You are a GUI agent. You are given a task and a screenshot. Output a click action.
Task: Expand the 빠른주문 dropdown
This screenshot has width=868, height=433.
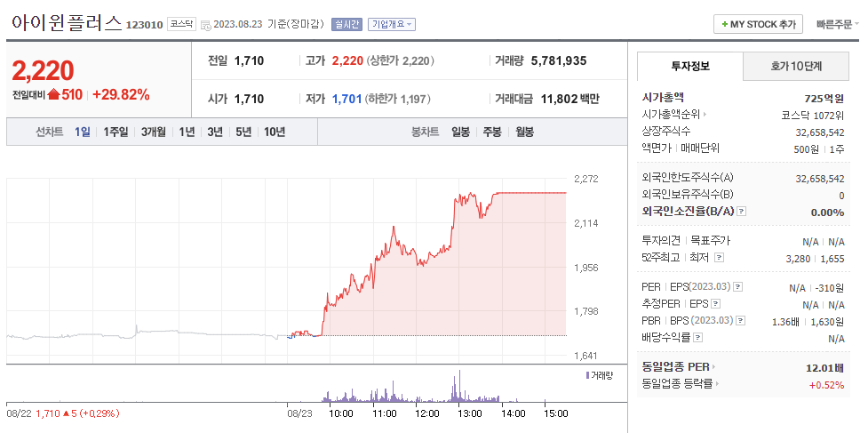[837, 24]
